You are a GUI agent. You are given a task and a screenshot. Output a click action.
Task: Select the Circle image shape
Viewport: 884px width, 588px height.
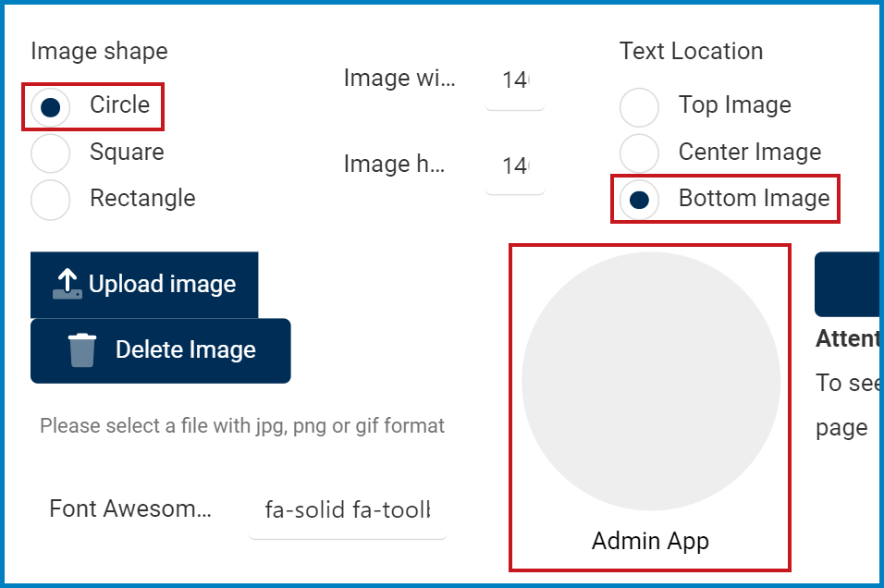pyautogui.click(x=51, y=107)
